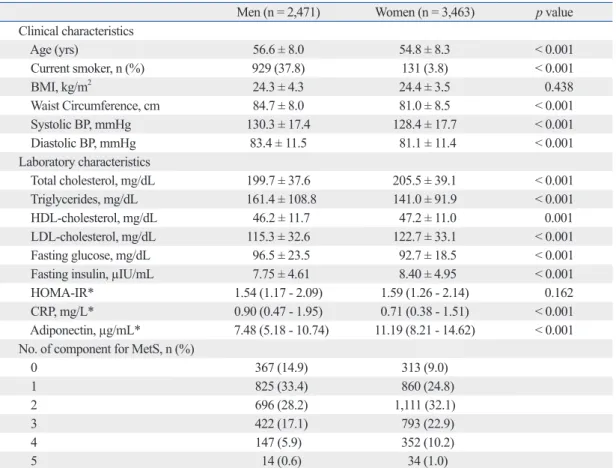The image size is (616, 468).
Task: Click the value '1.59 (1.26 - 2.14)'
Action: tap(425, 293)
